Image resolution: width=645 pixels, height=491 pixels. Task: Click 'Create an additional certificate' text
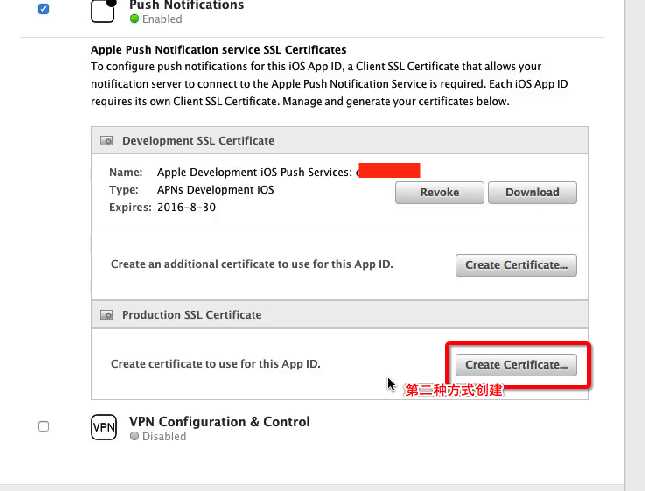pyautogui.click(x=252, y=264)
